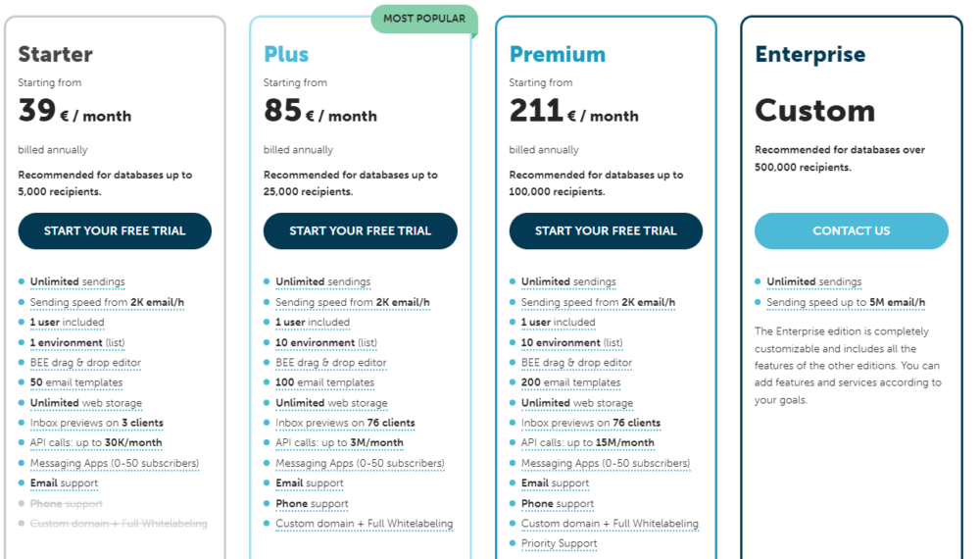The width and height of the screenshot is (980, 559).
Task: Click the Premium plan title
Action: click(557, 54)
